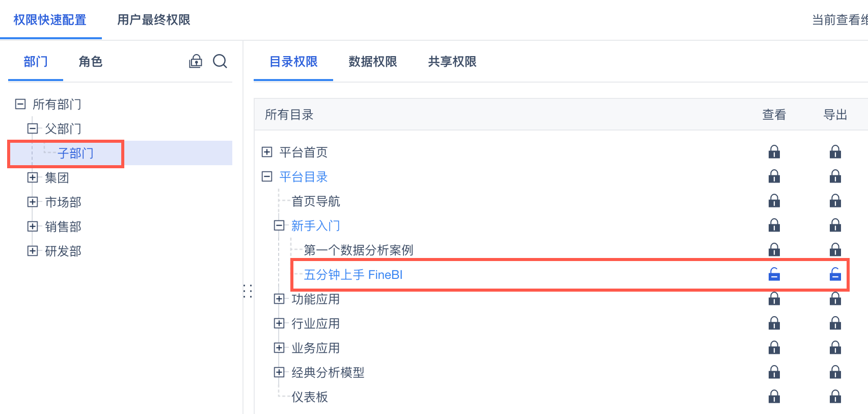Image resolution: width=868 pixels, height=414 pixels.
Task: Toggle export permission for 五分钟上手 FineBI
Action: pyautogui.click(x=835, y=274)
